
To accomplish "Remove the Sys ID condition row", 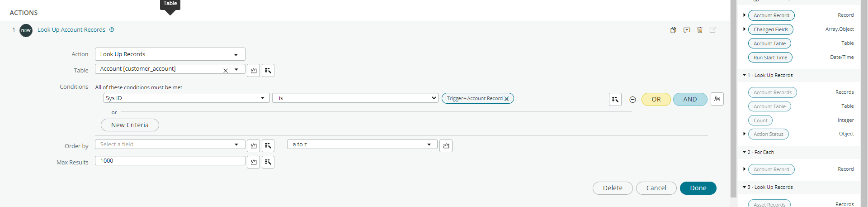I will tap(632, 100).
